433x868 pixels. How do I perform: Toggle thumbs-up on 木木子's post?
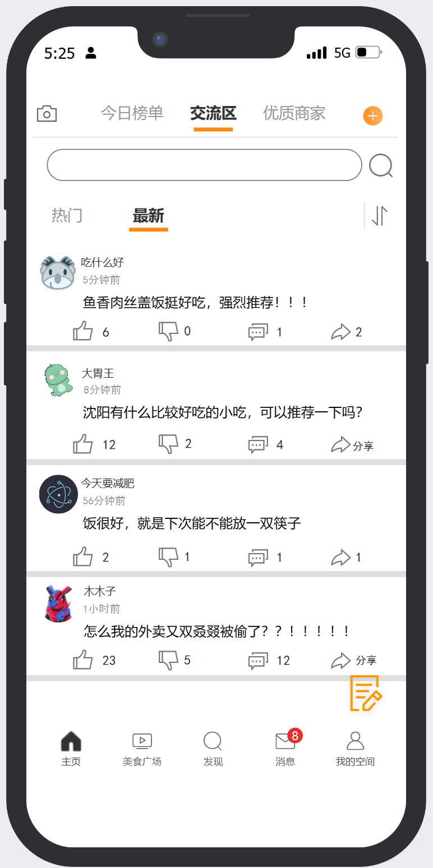pos(83,660)
